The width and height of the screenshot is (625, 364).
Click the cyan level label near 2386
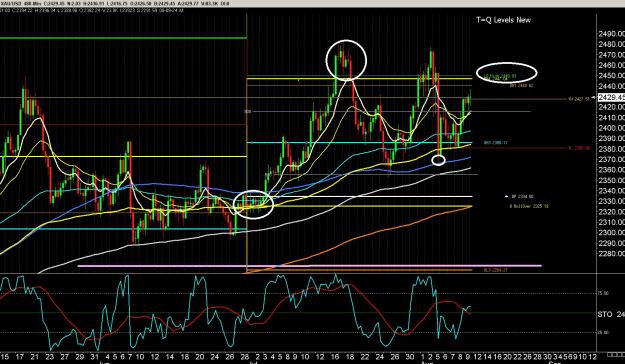coord(495,143)
